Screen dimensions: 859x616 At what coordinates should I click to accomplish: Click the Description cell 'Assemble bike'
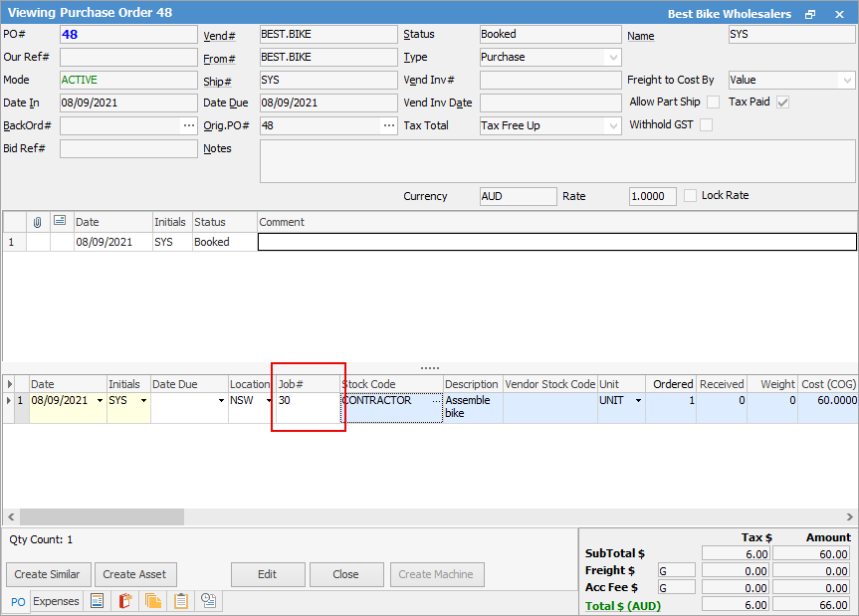click(473, 408)
